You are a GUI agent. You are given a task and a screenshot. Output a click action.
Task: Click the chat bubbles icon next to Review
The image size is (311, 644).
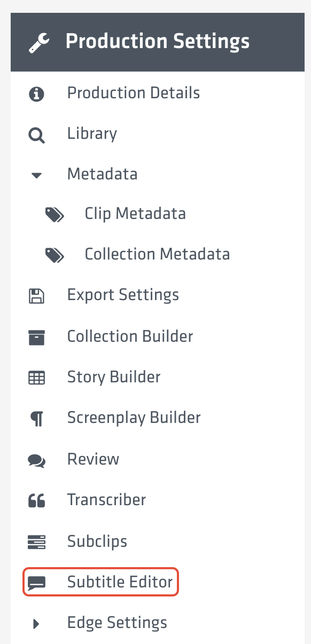coord(36,460)
